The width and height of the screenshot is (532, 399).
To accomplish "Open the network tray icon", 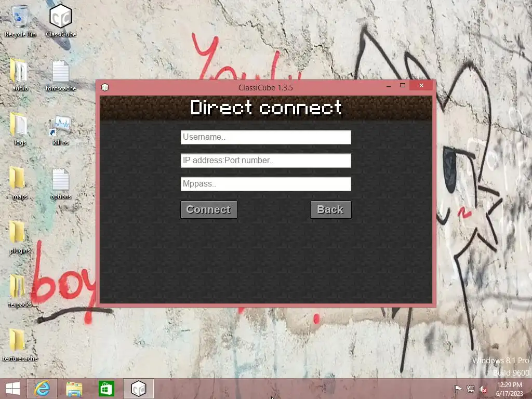I will (471, 389).
